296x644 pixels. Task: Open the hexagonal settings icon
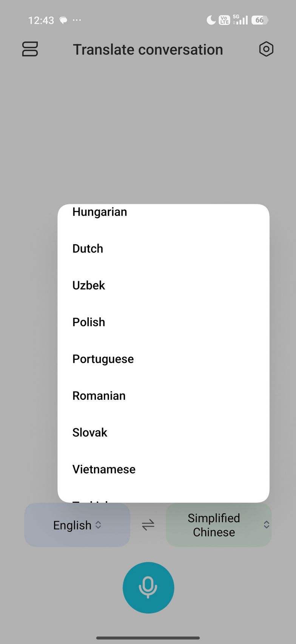click(x=266, y=49)
